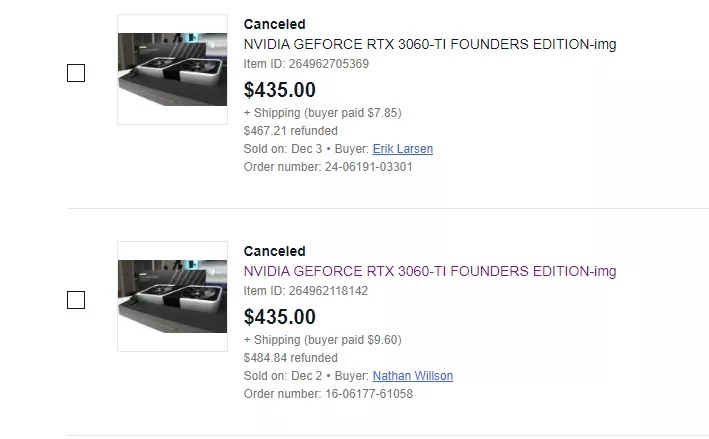The height and width of the screenshot is (439, 709).
Task: Open thumbnail of item 264962705369
Action: pos(172,69)
